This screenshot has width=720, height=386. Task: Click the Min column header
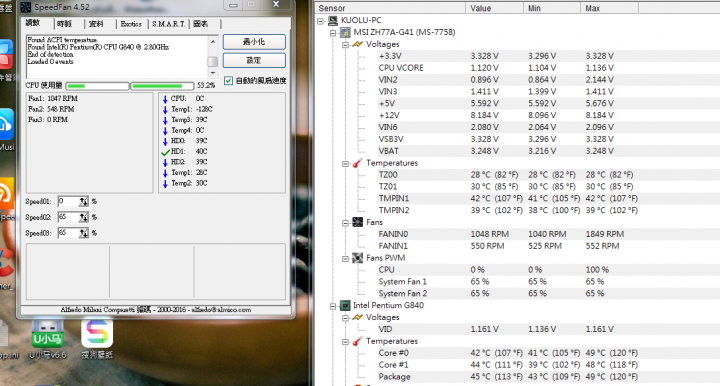tap(551, 8)
